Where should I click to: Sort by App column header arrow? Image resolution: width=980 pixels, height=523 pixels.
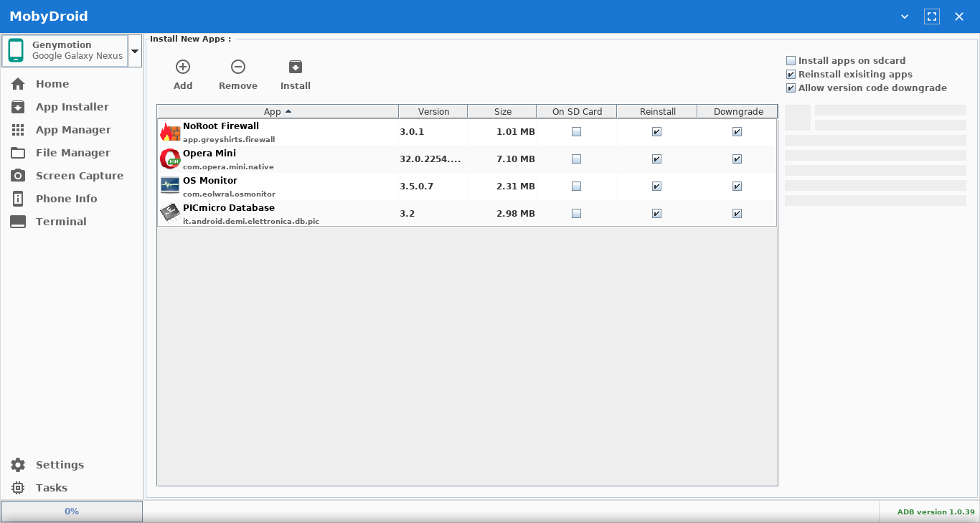[288, 112]
